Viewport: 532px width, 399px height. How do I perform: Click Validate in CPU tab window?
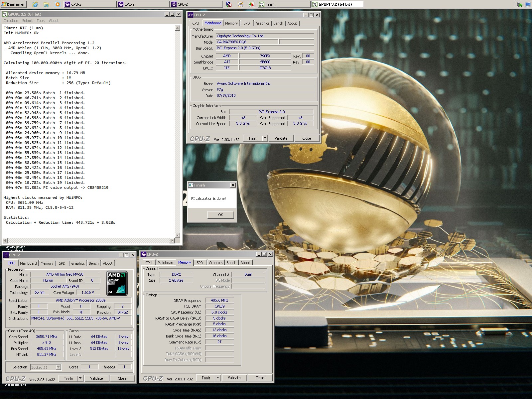(x=96, y=378)
